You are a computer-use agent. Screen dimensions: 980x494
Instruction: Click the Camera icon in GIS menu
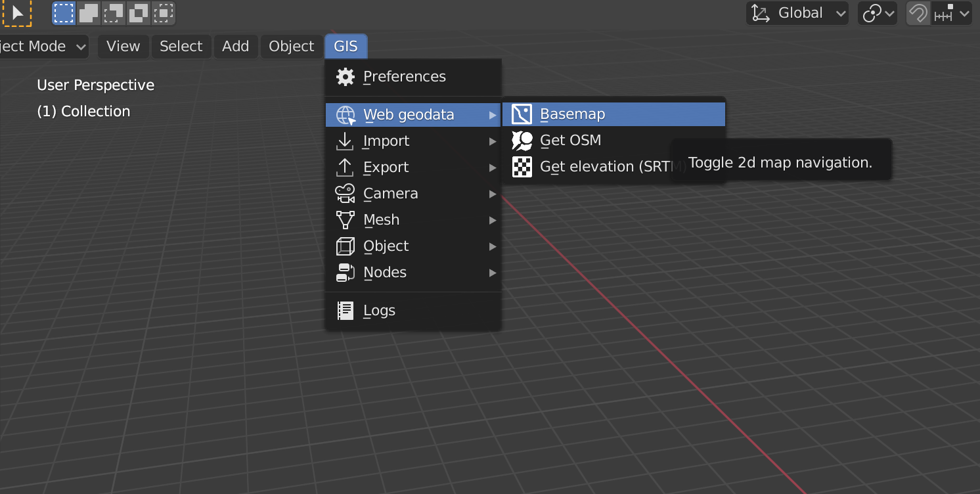(x=345, y=194)
